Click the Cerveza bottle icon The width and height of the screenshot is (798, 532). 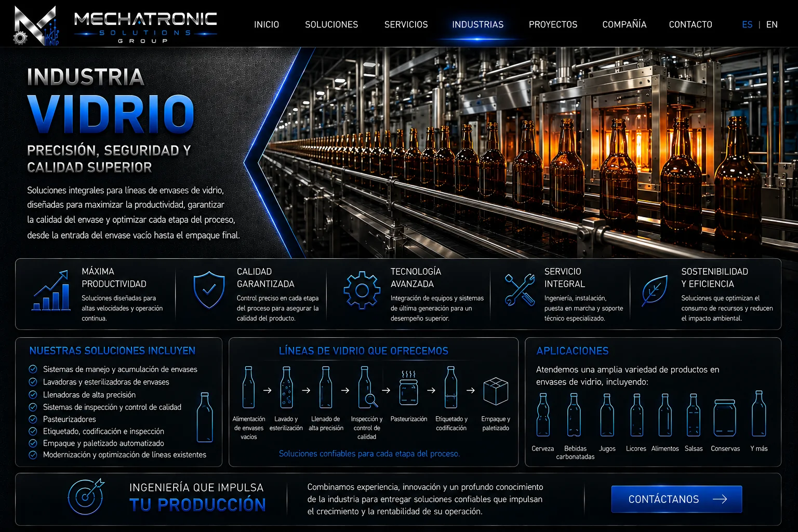pyautogui.click(x=543, y=415)
